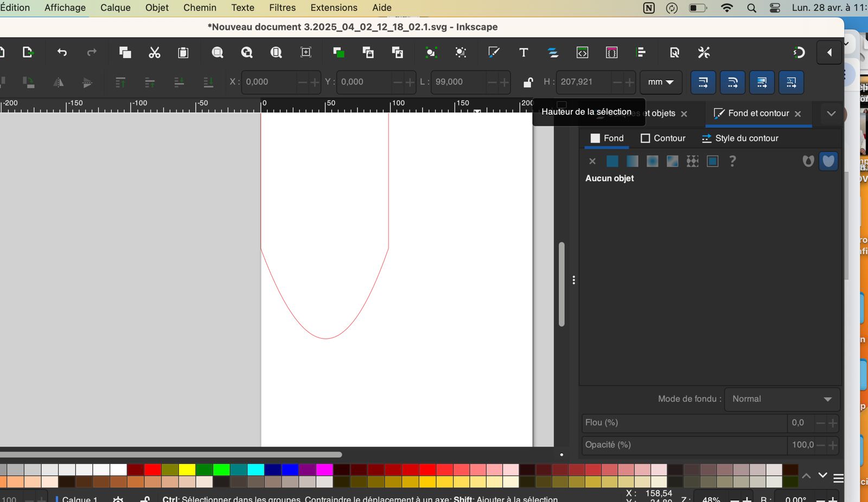Viewport: 868px width, 502px height.
Task: Switch to the Contour tab
Action: click(663, 138)
